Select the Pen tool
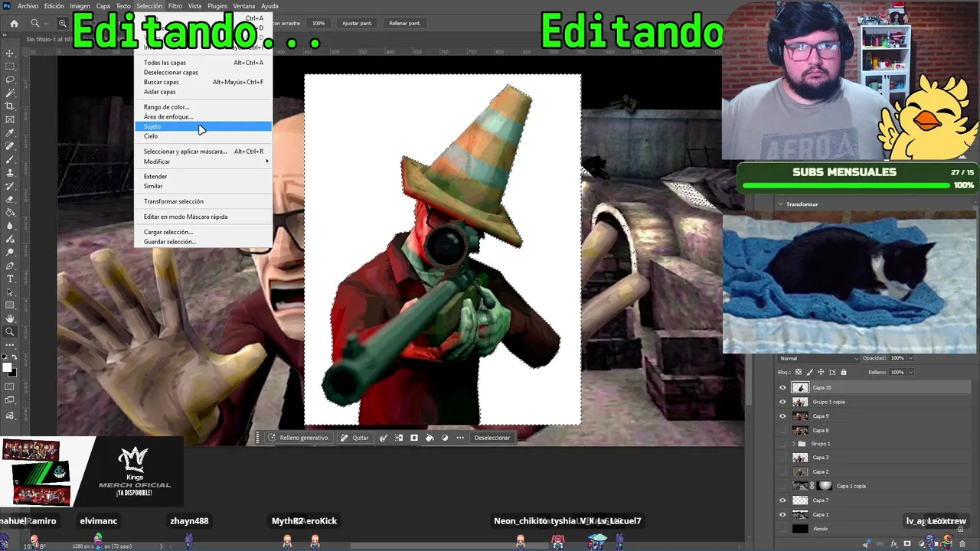Viewport: 980px width, 551px height. pyautogui.click(x=10, y=266)
